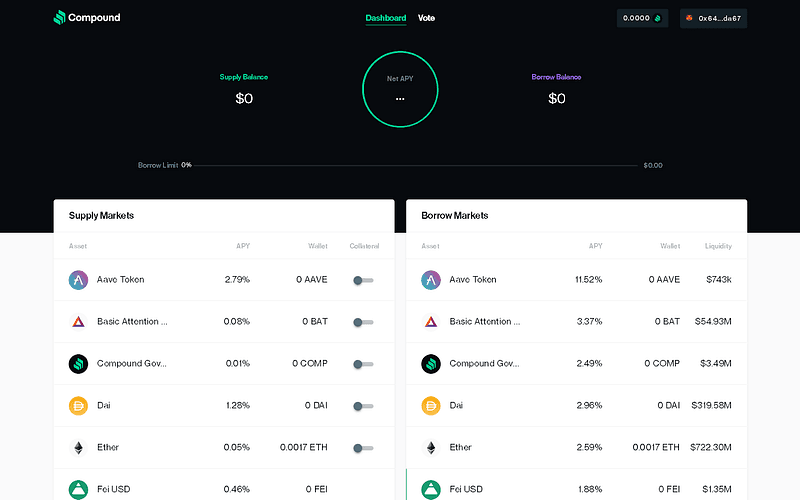Screen dimensions: 800x500
Task: Click $319.58M Dai liquidity value
Action: pyautogui.click(x=712, y=405)
